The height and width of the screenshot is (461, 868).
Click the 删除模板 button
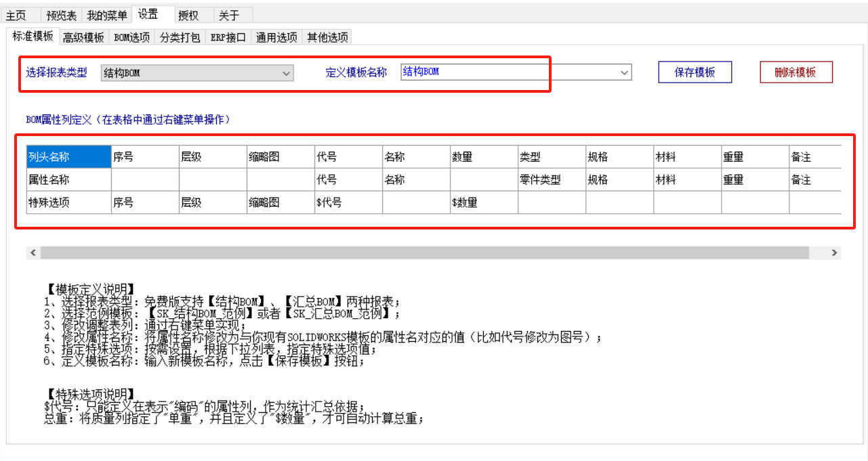point(795,72)
